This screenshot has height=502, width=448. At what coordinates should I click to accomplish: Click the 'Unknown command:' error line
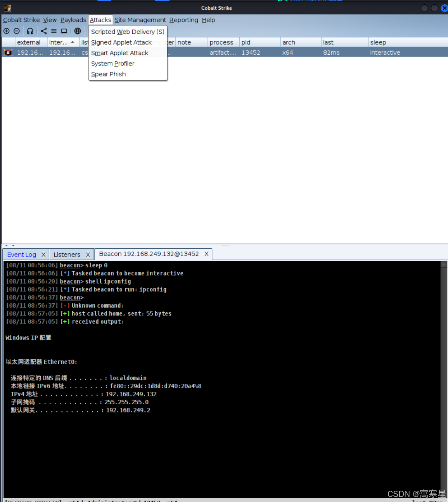pyautogui.click(x=65, y=306)
